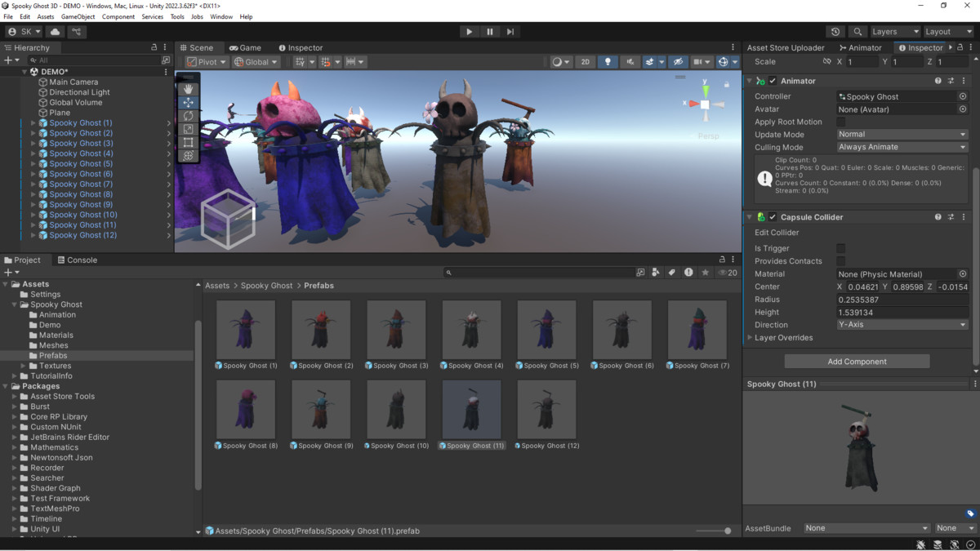Open the Update Mode dropdown
The width and height of the screenshot is (980, 551).
pos(902,135)
